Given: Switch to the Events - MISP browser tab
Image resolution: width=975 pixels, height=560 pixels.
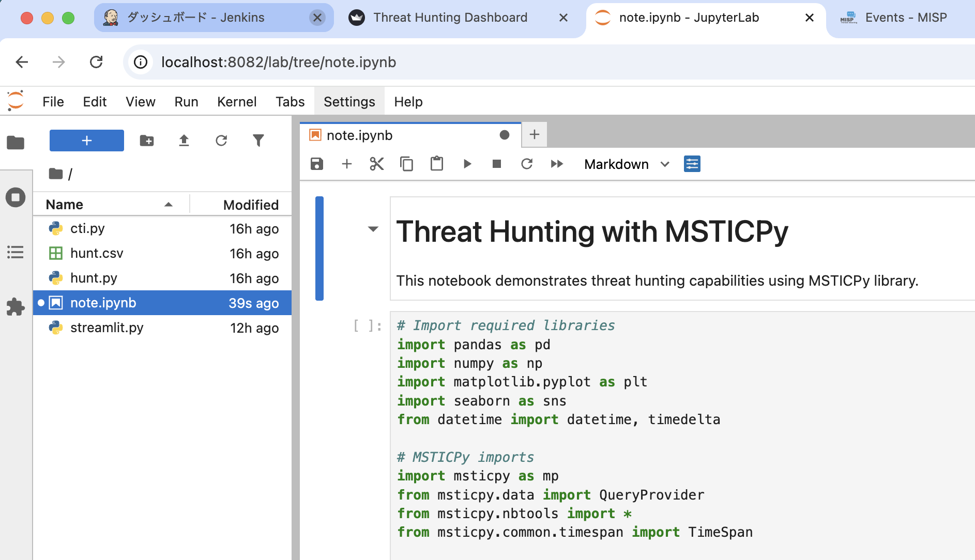Looking at the screenshot, I should point(905,17).
